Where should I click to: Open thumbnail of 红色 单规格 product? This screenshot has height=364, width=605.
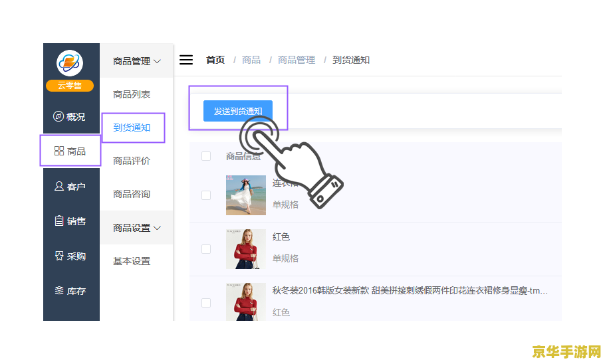click(246, 249)
